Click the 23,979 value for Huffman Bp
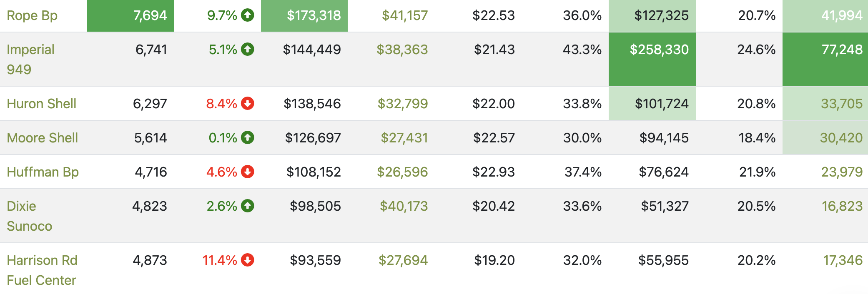The height and width of the screenshot is (294, 868). pyautogui.click(x=841, y=172)
